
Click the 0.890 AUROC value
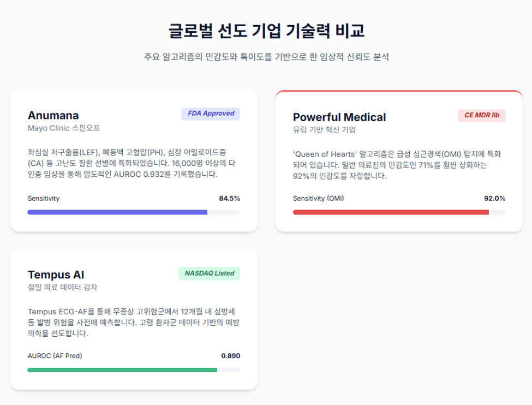pyautogui.click(x=231, y=356)
